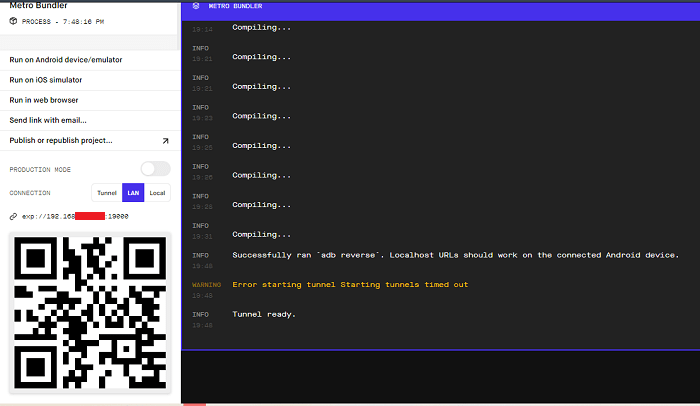
Task: Click the PRODUCTION MODE label
Action: tap(40, 170)
